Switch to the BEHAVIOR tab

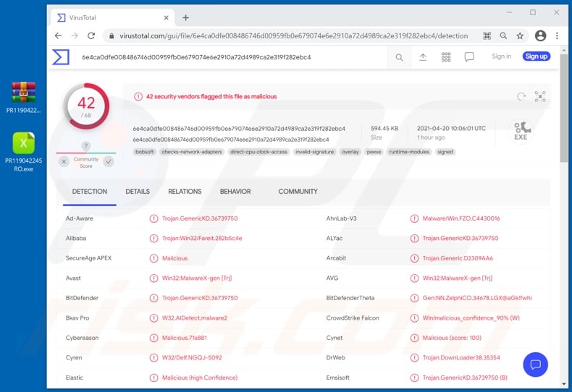tap(235, 192)
